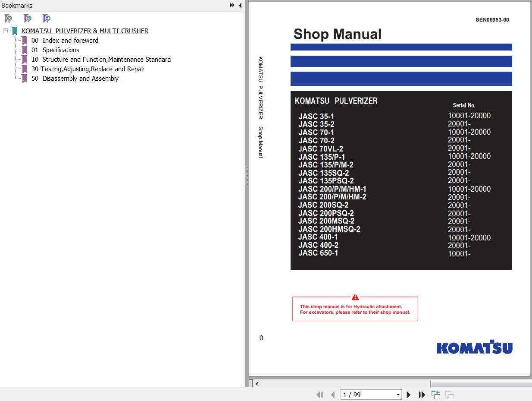Click purple bookmark icon beside 50 Disassembly

(25, 79)
